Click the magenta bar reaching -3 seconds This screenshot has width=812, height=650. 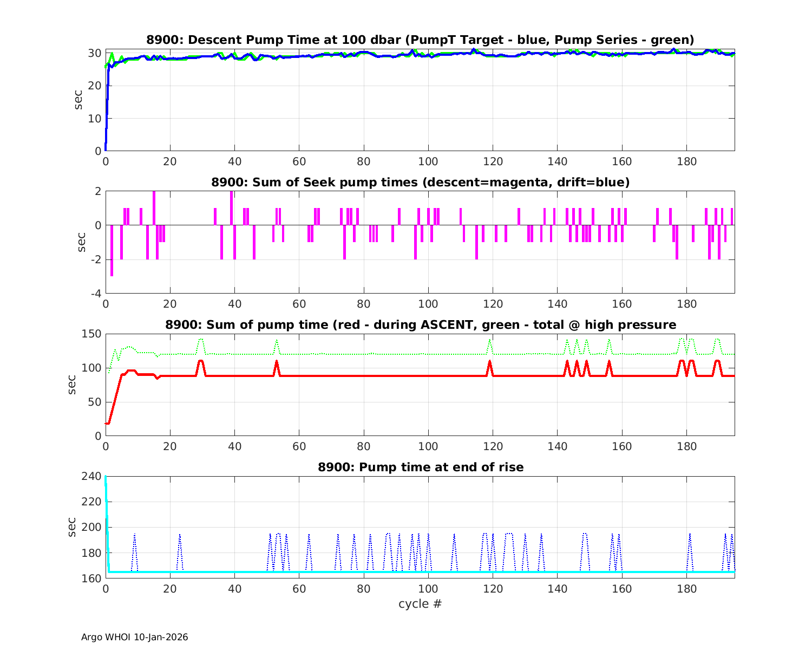(112, 260)
